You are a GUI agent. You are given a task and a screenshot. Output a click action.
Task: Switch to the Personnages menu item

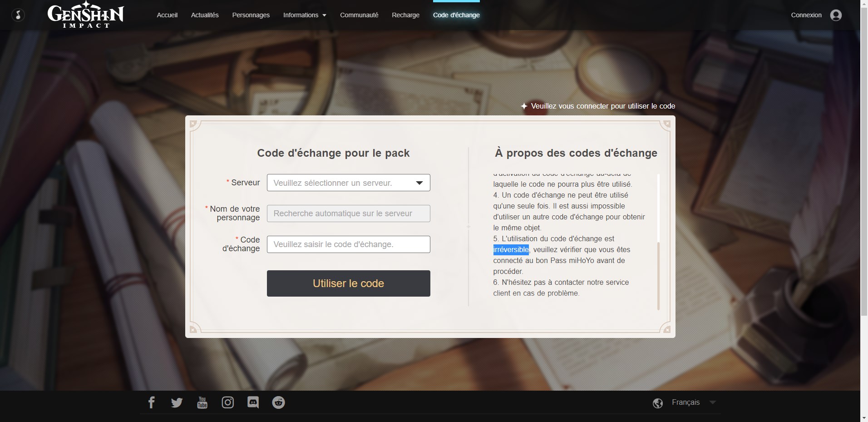251,15
